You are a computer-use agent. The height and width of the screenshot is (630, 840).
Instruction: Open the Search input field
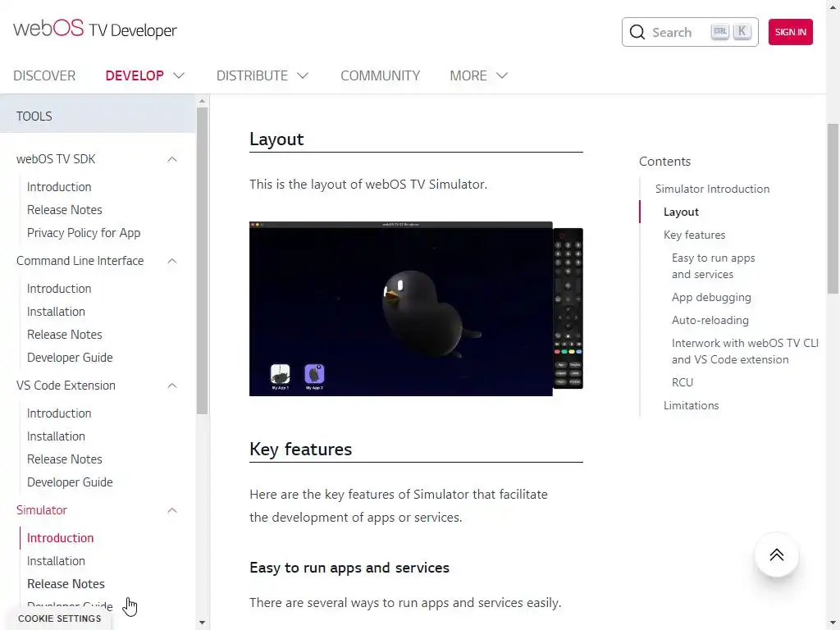tap(689, 32)
